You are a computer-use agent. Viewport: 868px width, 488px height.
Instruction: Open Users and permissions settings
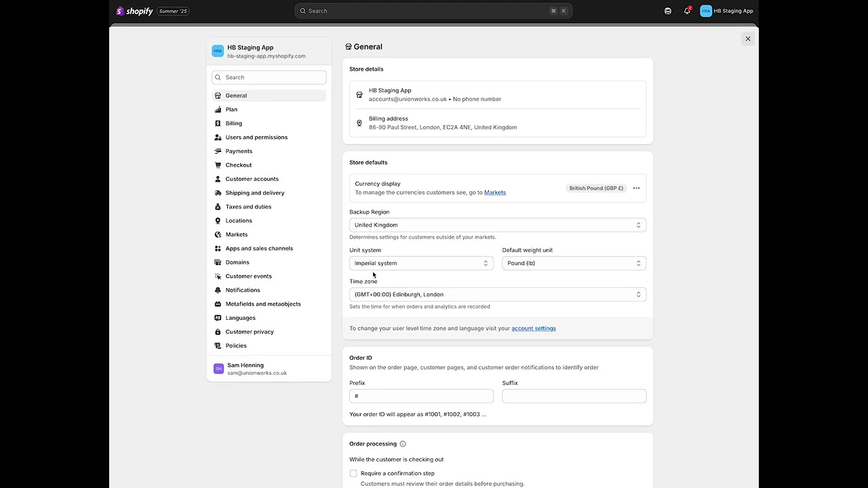(x=269, y=138)
